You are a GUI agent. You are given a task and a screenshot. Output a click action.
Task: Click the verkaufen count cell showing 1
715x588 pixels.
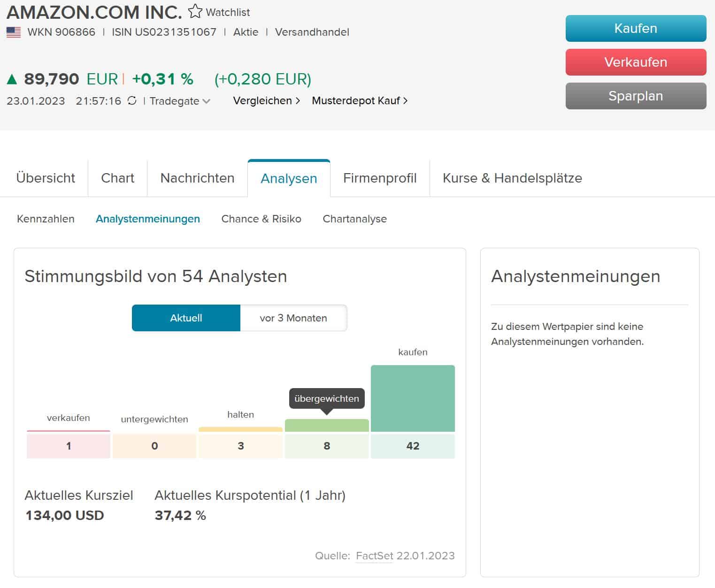point(69,446)
